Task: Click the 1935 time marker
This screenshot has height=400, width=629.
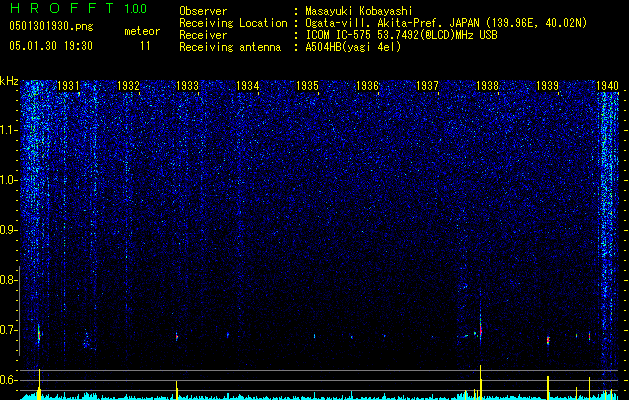Action: pyautogui.click(x=307, y=85)
